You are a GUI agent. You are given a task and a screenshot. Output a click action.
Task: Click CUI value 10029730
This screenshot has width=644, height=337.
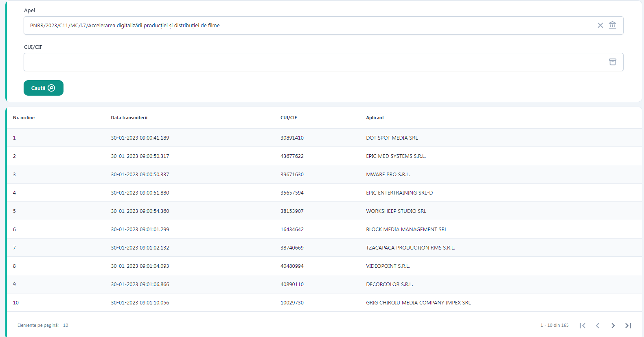(292, 302)
